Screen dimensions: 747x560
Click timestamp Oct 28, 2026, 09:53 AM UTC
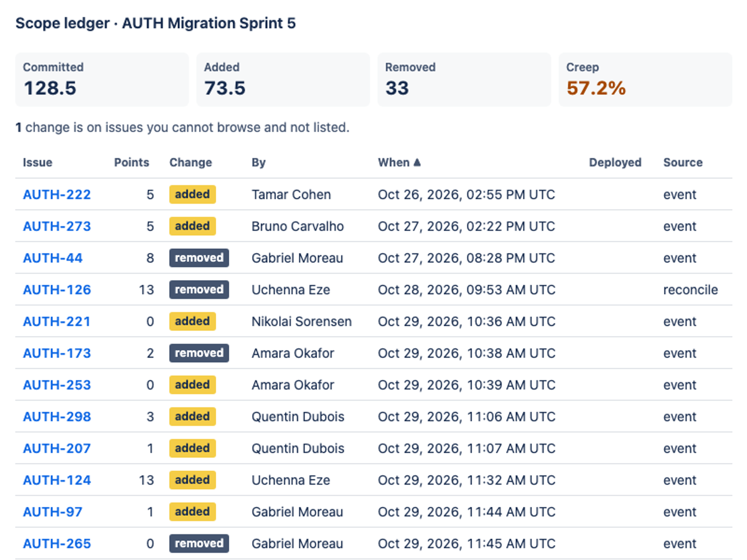466,290
